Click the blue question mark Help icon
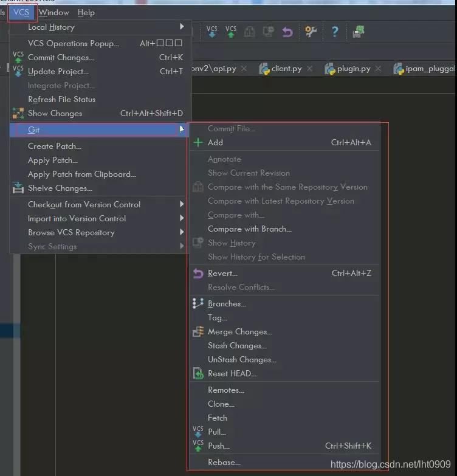 coord(335,32)
